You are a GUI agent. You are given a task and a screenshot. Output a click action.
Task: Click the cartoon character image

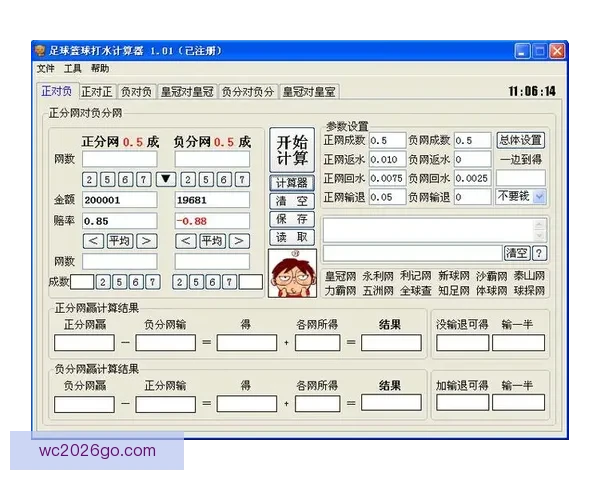[x=292, y=273]
